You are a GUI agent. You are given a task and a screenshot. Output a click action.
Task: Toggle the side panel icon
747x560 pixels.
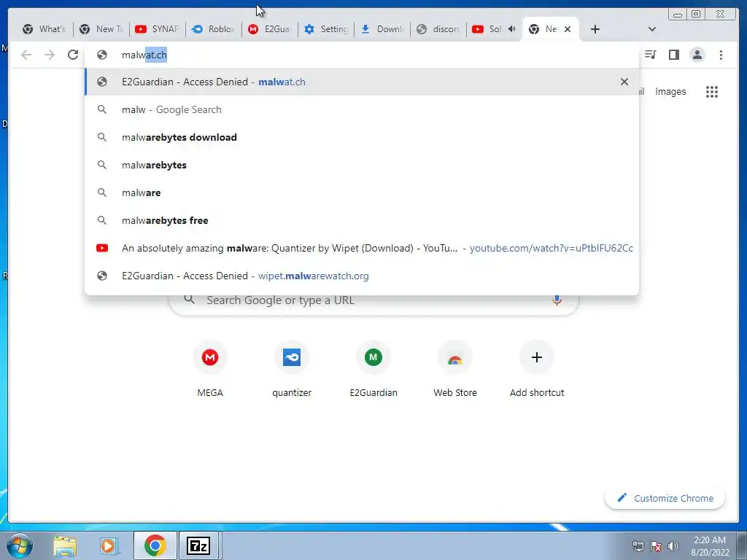point(673,55)
